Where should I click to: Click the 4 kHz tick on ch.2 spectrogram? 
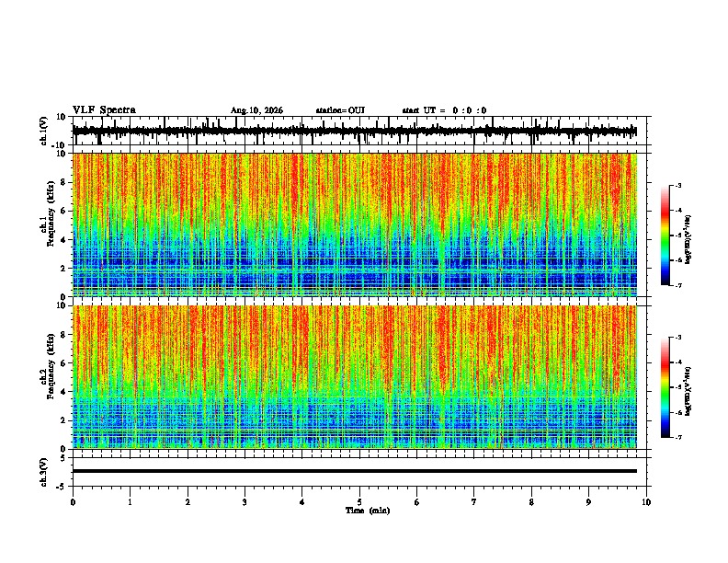coord(64,392)
